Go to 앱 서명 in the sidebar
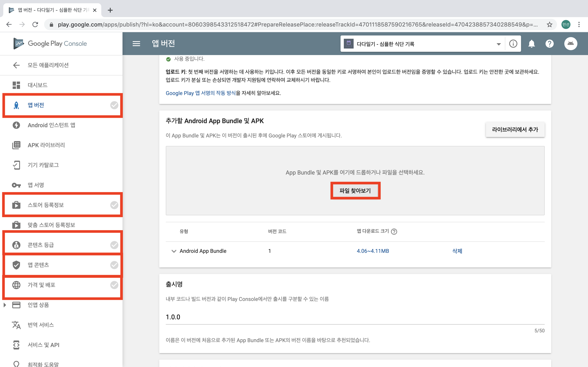 click(36, 185)
